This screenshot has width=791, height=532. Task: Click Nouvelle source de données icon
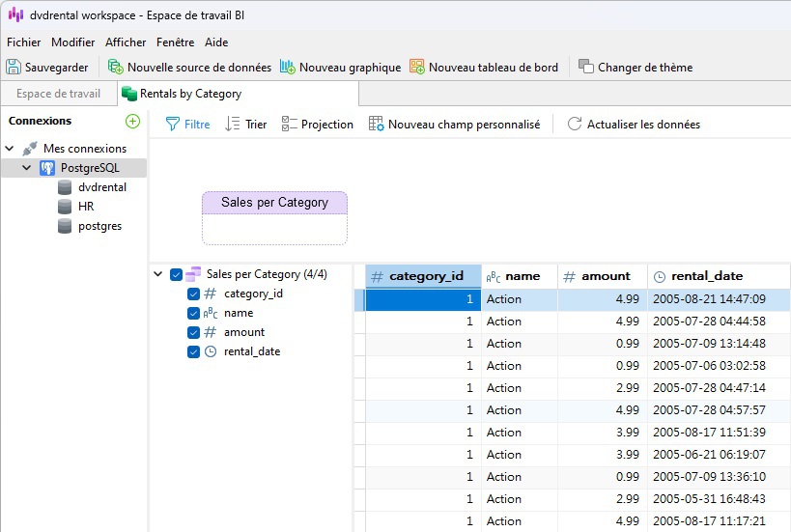[116, 67]
